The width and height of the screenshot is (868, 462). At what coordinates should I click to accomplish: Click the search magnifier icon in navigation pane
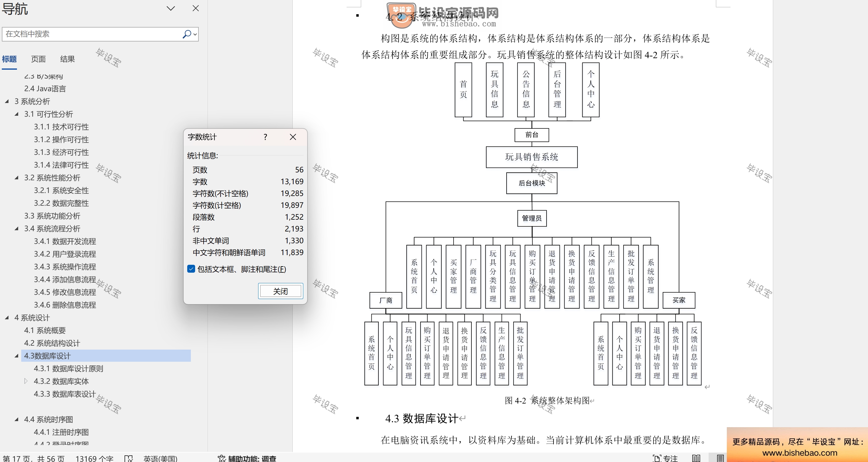click(187, 34)
